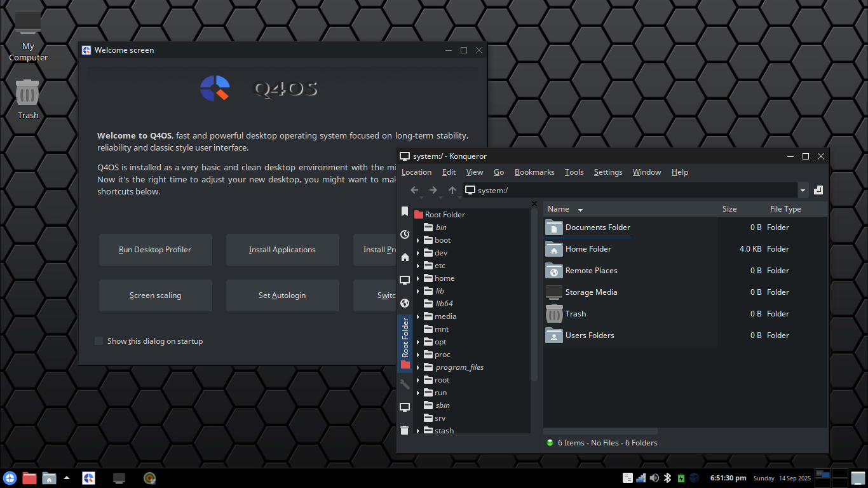Open volume control in system tray
This screenshot has height=488, width=868.
point(654,478)
